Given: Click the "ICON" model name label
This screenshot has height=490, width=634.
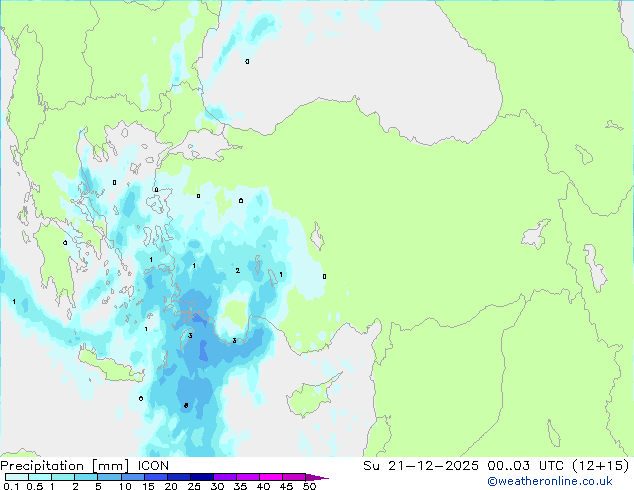Looking at the screenshot, I should click(153, 466).
